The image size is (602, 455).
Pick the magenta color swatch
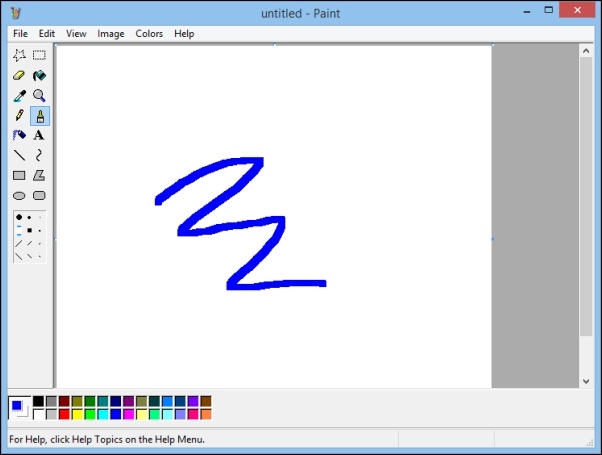(129, 414)
